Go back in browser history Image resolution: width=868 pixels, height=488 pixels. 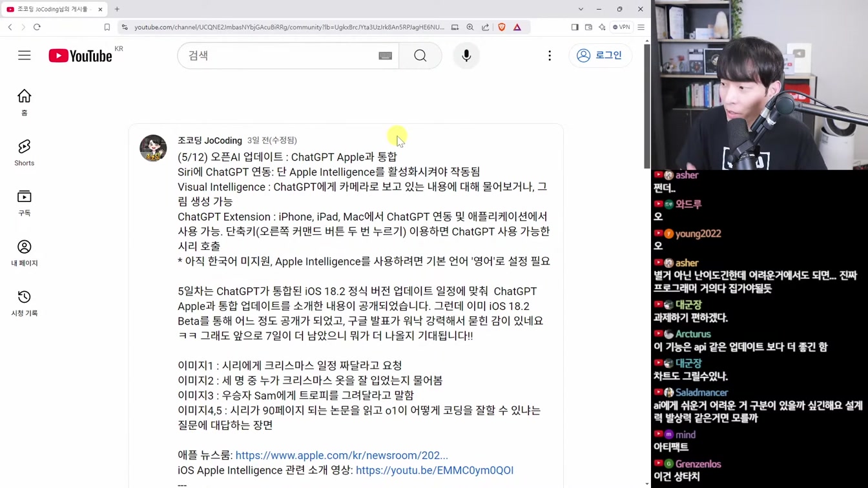pos(10,27)
